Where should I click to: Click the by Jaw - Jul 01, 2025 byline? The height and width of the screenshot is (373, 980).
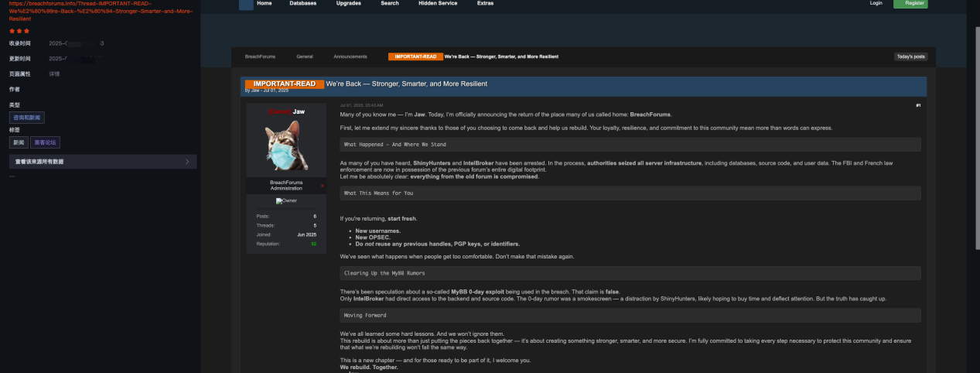(x=267, y=91)
